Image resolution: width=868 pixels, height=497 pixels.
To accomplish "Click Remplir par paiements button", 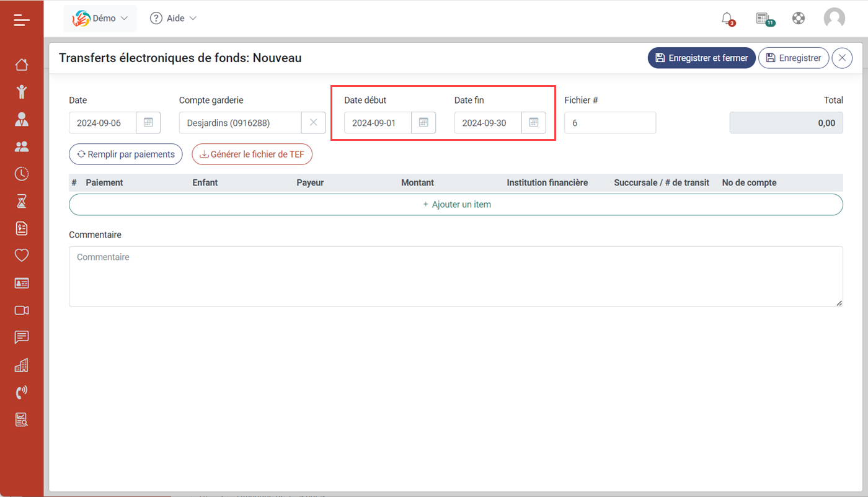I will pos(126,154).
